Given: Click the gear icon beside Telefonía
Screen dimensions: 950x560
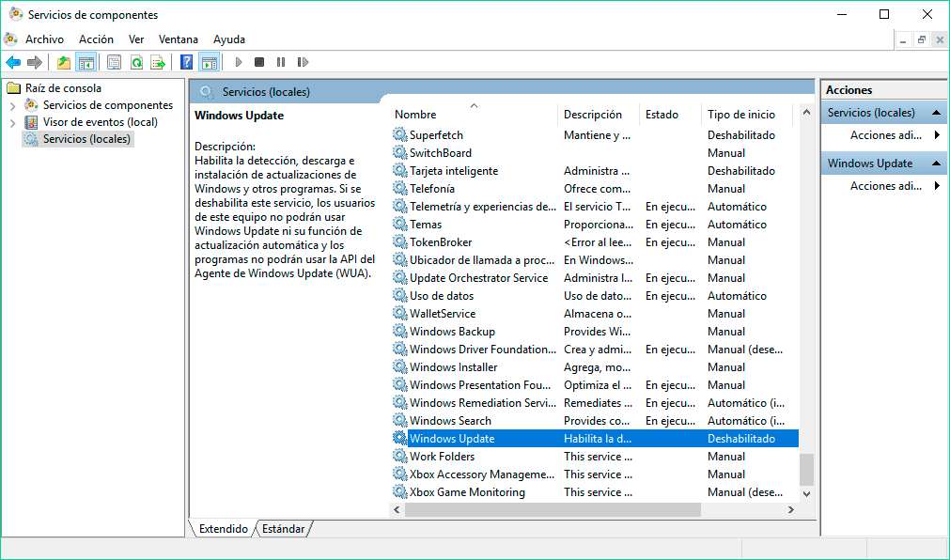Looking at the screenshot, I should tap(400, 188).
